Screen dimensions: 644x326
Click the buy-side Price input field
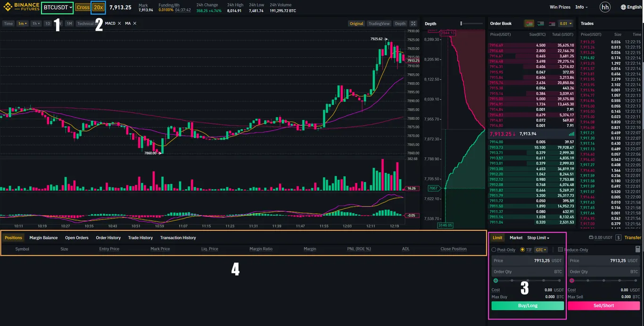pyautogui.click(x=528, y=260)
